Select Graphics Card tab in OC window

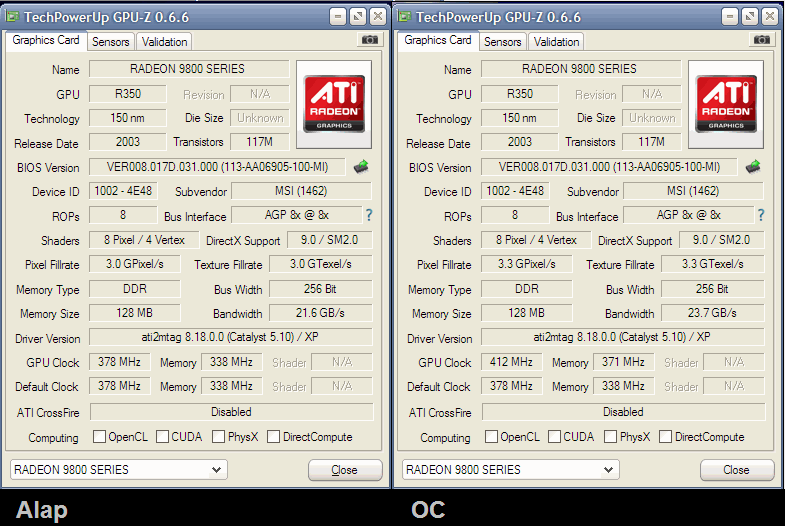[438, 40]
